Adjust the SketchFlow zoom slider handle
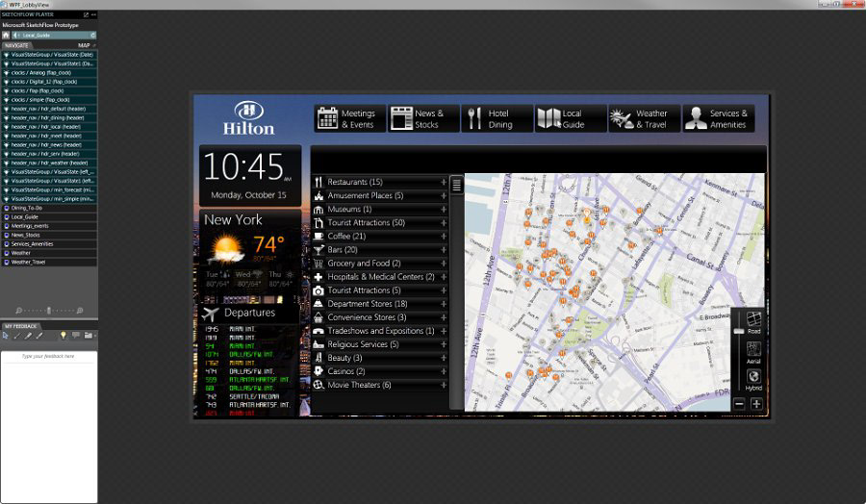The width and height of the screenshot is (866, 504). [49, 311]
